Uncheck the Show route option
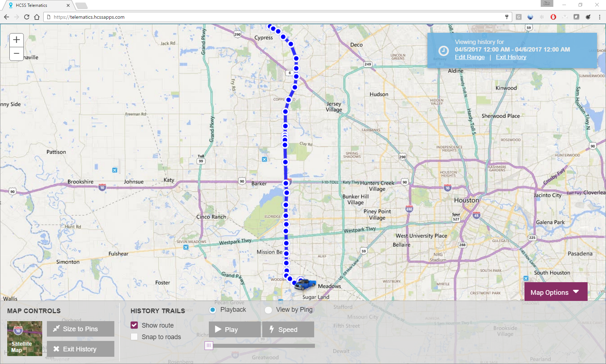 click(x=134, y=325)
